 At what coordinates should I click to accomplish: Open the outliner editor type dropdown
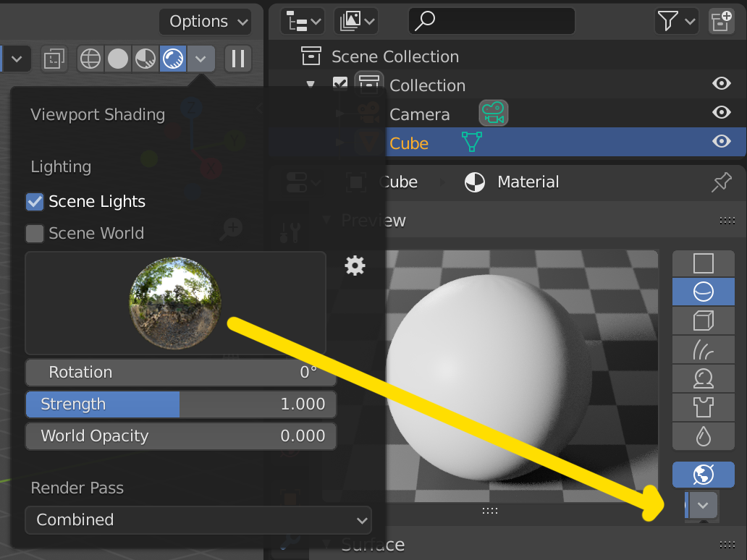pos(303,21)
